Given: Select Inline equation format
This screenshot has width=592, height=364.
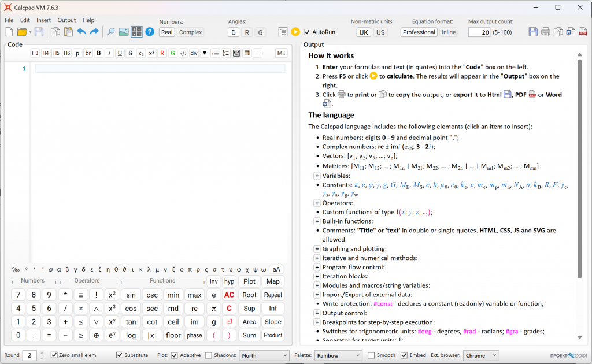Looking at the screenshot, I should tap(449, 32).
